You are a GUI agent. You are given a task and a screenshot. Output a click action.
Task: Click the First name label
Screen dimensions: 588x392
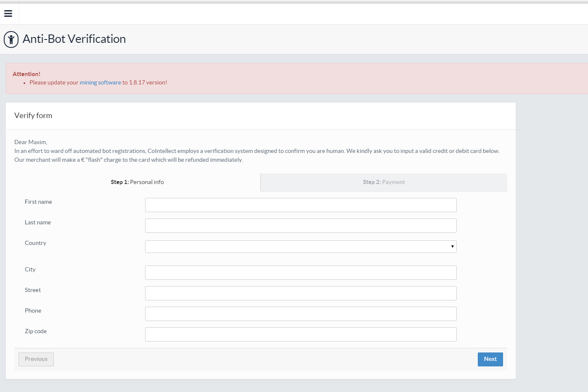point(38,202)
